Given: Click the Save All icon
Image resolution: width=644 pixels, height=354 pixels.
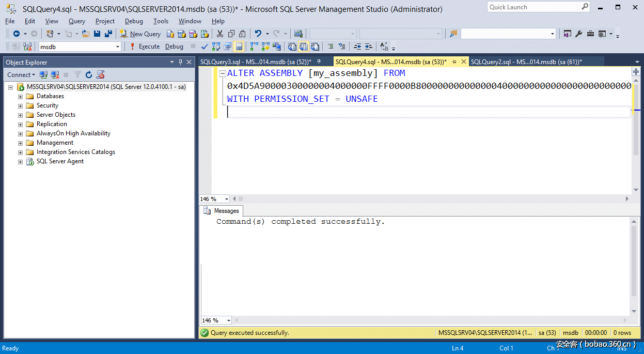Looking at the screenshot, I should point(108,34).
